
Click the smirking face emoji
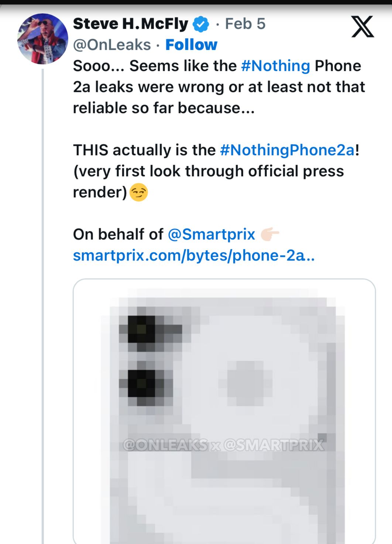tap(139, 193)
